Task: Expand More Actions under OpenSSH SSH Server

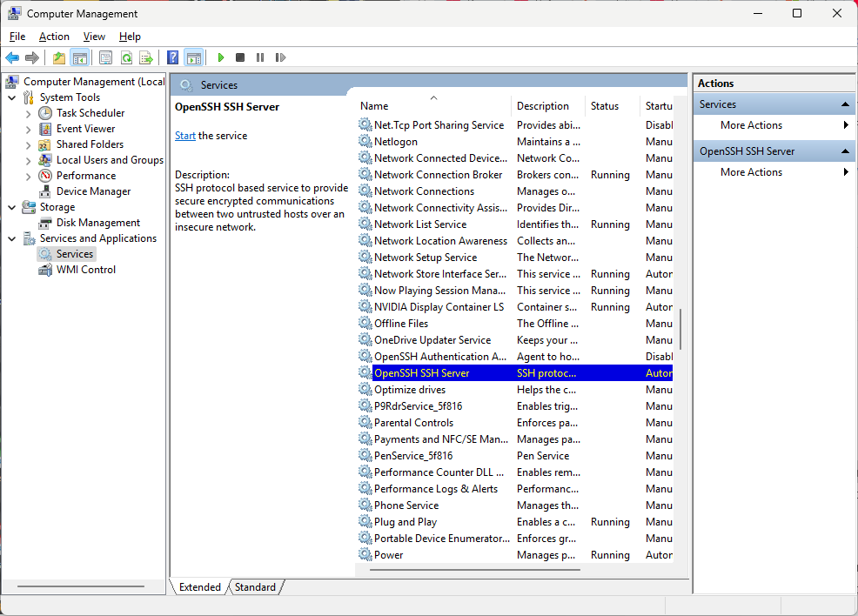Action: click(x=751, y=172)
